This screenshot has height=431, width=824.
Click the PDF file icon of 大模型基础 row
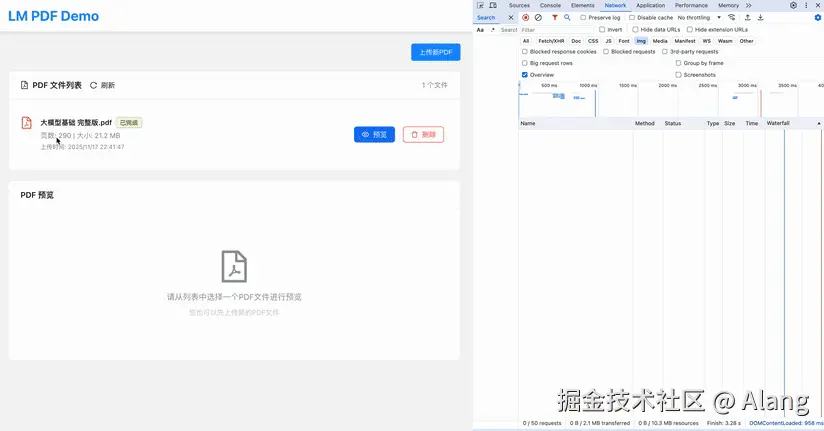click(26, 122)
